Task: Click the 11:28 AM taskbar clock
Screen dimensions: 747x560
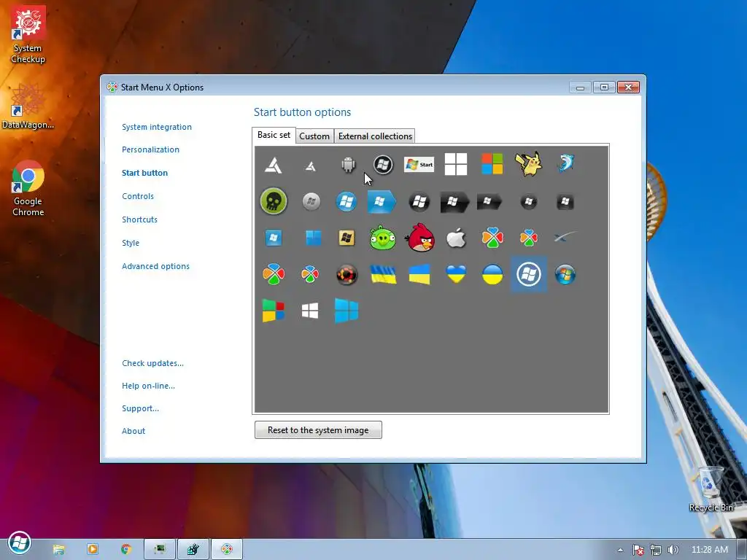Action: coord(709,550)
